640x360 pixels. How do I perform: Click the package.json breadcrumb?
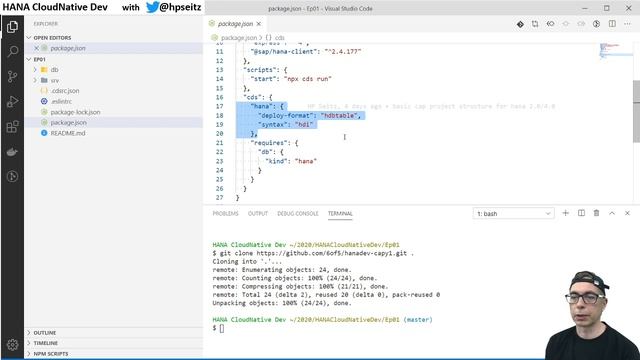tap(238, 38)
